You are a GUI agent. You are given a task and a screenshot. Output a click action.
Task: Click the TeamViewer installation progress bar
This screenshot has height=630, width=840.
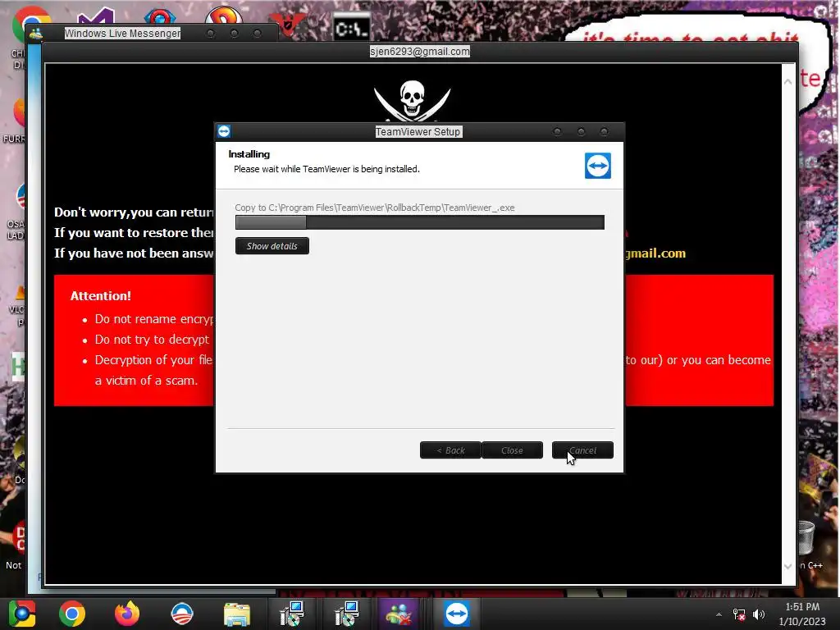419,222
